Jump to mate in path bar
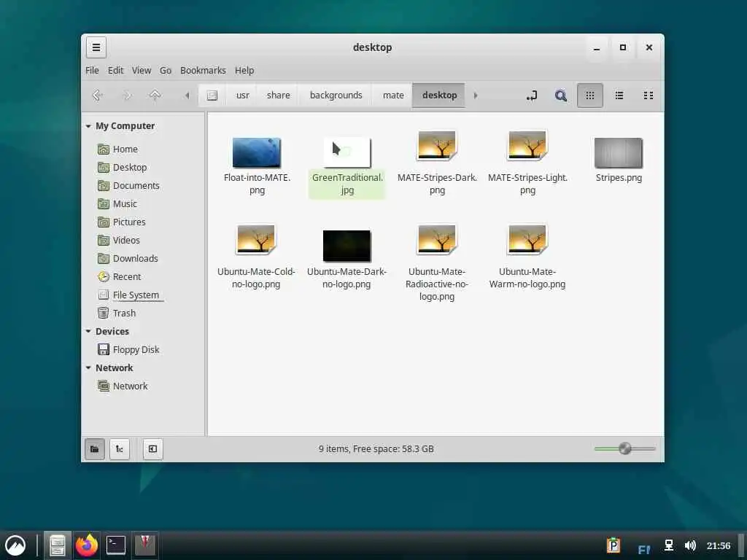This screenshot has width=747, height=560. (x=393, y=96)
